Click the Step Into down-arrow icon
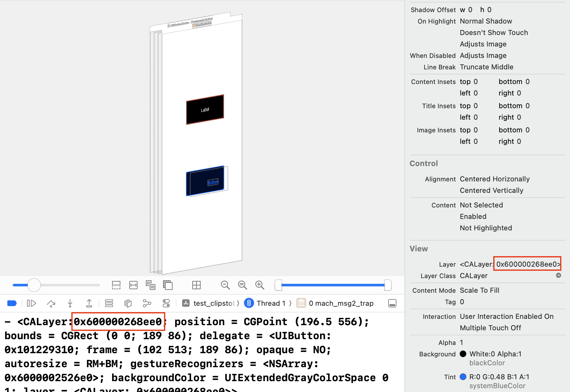The width and height of the screenshot is (570, 392). (70, 303)
